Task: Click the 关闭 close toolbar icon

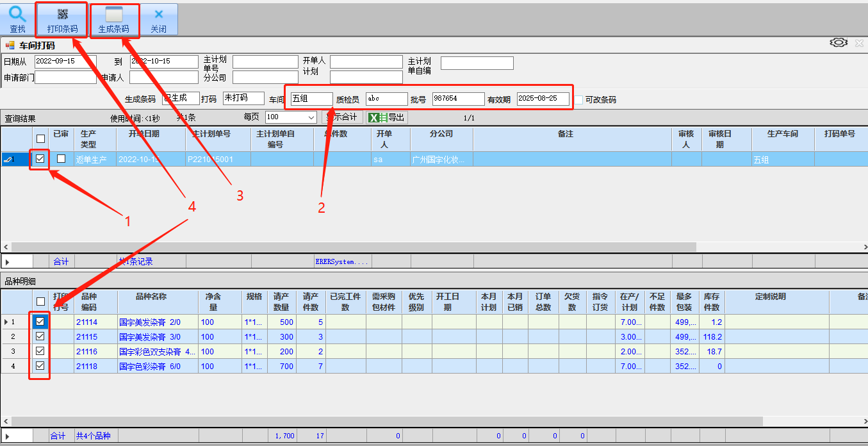Action: coord(158,14)
